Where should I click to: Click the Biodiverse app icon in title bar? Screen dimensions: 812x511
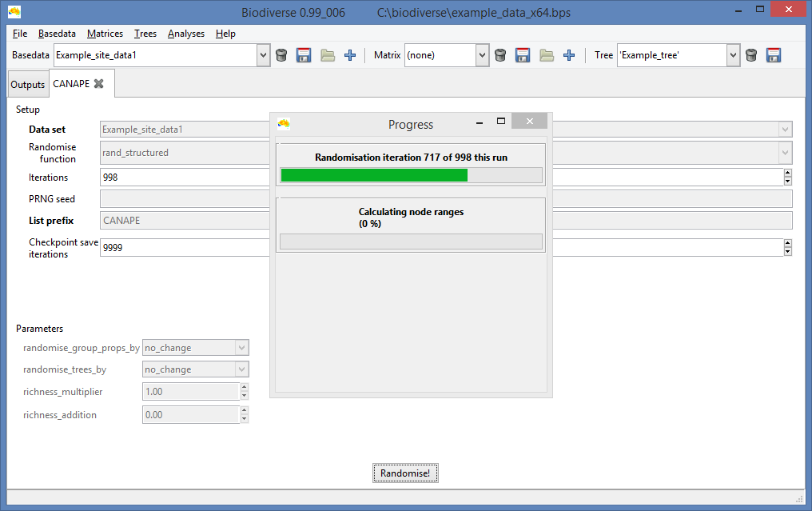[14, 11]
